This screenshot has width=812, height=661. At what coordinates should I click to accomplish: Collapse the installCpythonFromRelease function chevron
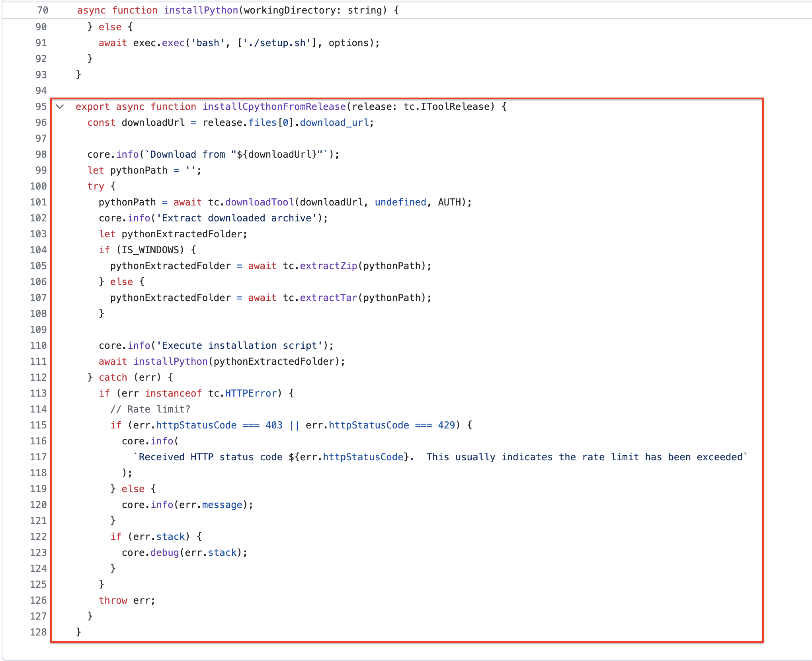(x=60, y=107)
